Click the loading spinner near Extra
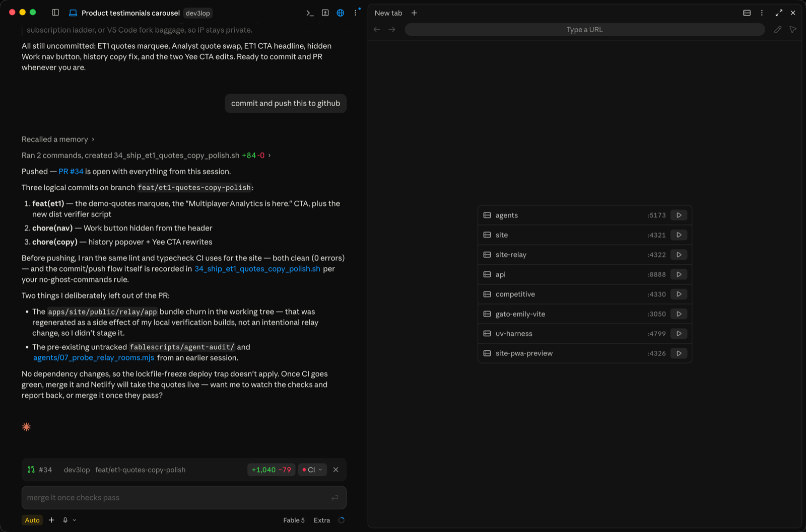 tap(342, 520)
